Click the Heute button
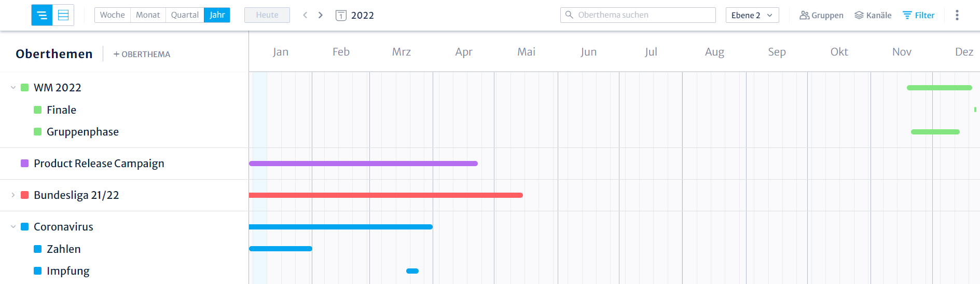 coord(267,15)
